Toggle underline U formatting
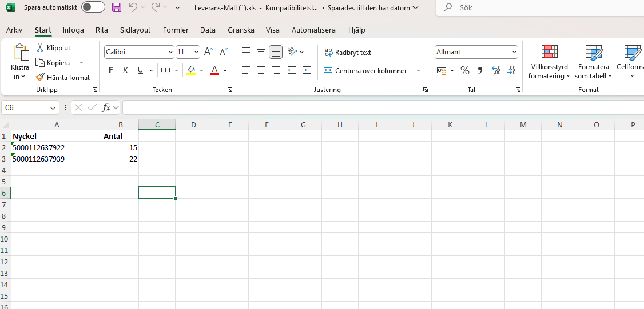644x309 pixels. point(140,70)
